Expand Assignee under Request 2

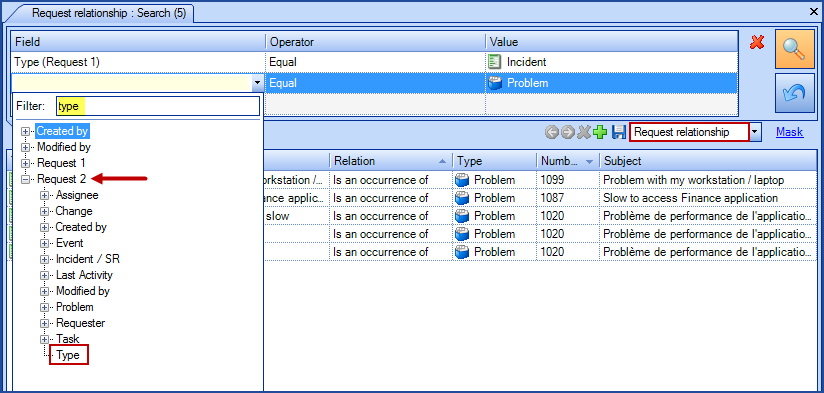coord(44,195)
